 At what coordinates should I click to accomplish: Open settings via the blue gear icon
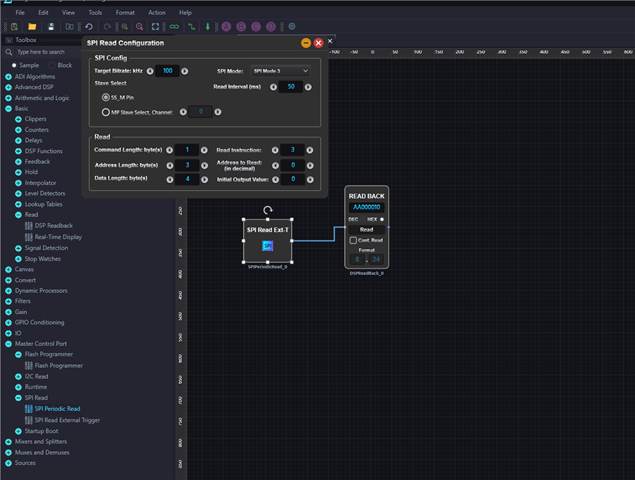(x=292, y=27)
